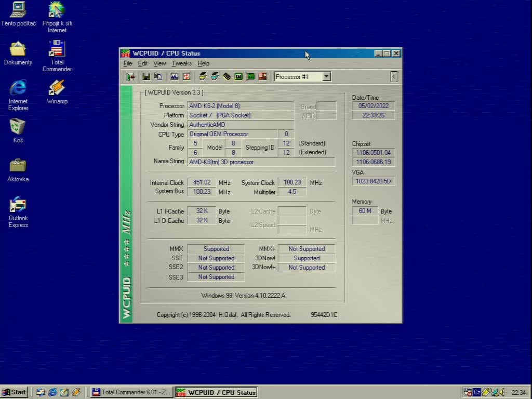Click the Windows 98 Version 4.10.2222 A text
Image resolution: width=532 pixels, height=399 pixels.
(x=243, y=296)
